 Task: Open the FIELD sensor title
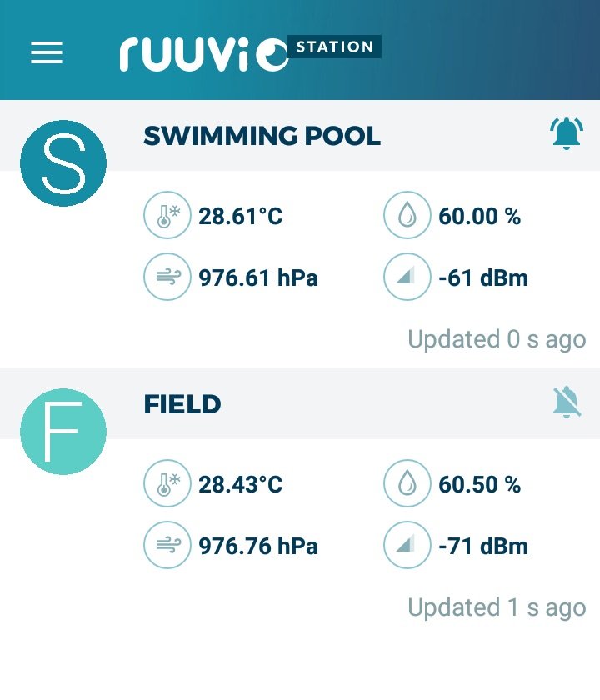coord(182,404)
